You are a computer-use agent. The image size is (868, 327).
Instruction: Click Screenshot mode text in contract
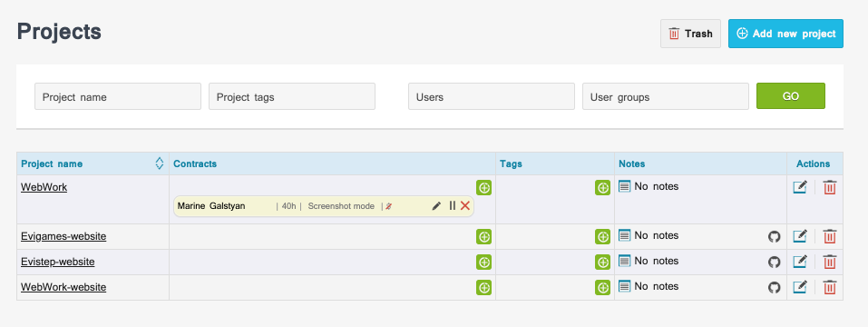click(x=341, y=206)
